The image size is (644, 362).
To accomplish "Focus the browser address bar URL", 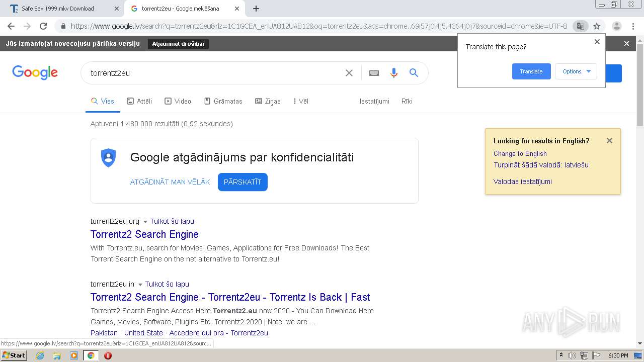I will [319, 26].
